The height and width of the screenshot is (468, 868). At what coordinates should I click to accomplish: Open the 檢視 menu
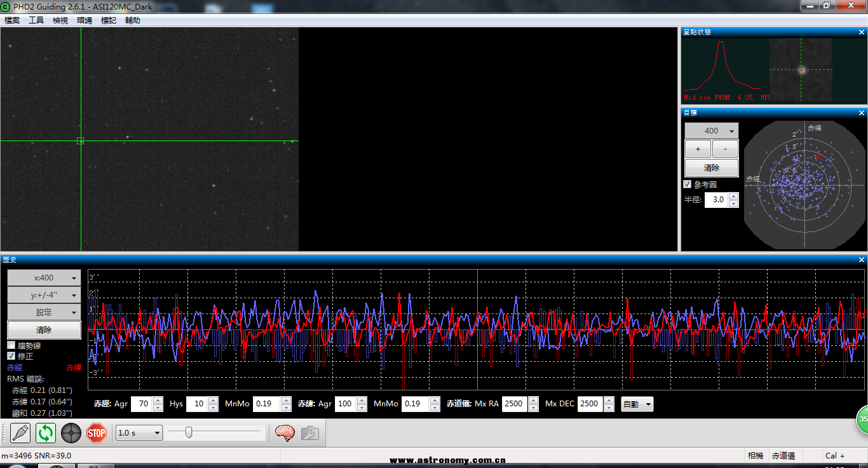60,20
